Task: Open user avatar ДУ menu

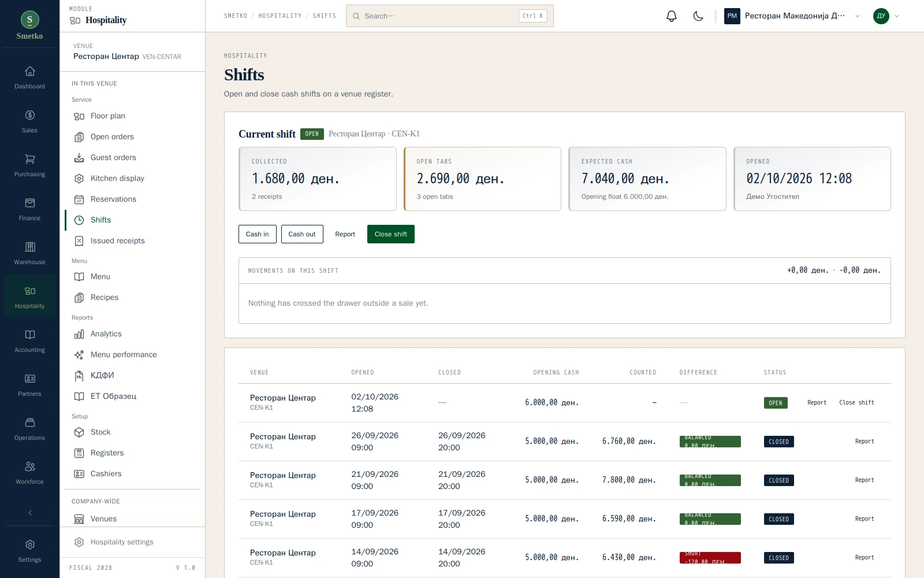Action: click(x=886, y=16)
